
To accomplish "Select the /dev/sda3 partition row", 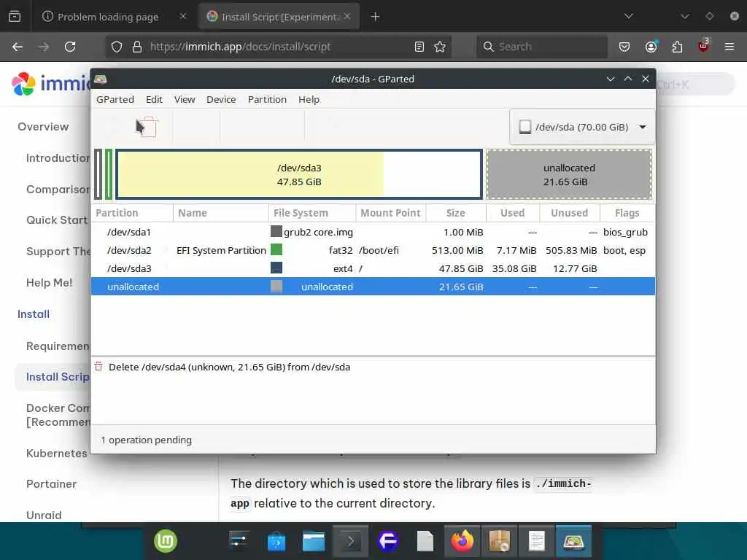I will tap(373, 268).
